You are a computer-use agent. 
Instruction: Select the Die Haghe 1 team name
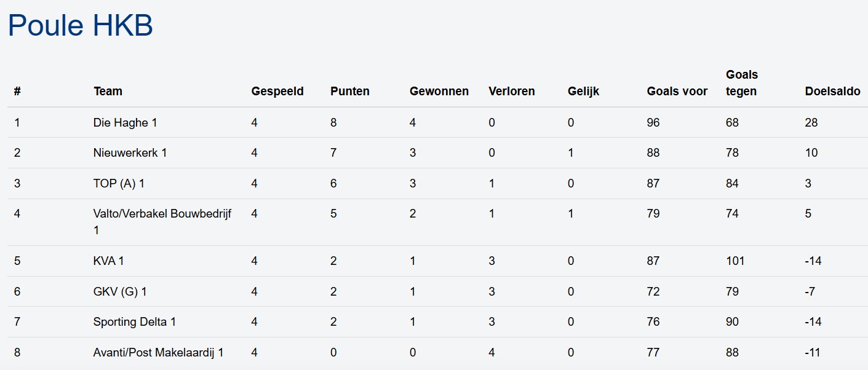125,123
